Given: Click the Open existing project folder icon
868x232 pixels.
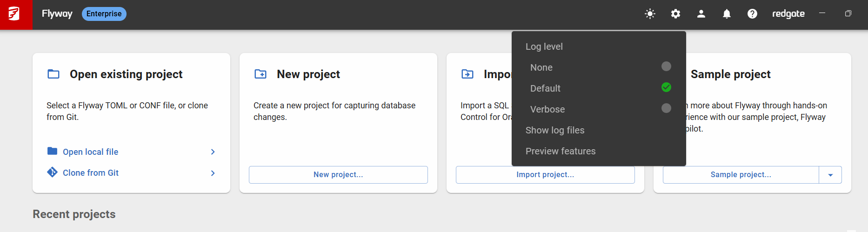Looking at the screenshot, I should coord(53,74).
